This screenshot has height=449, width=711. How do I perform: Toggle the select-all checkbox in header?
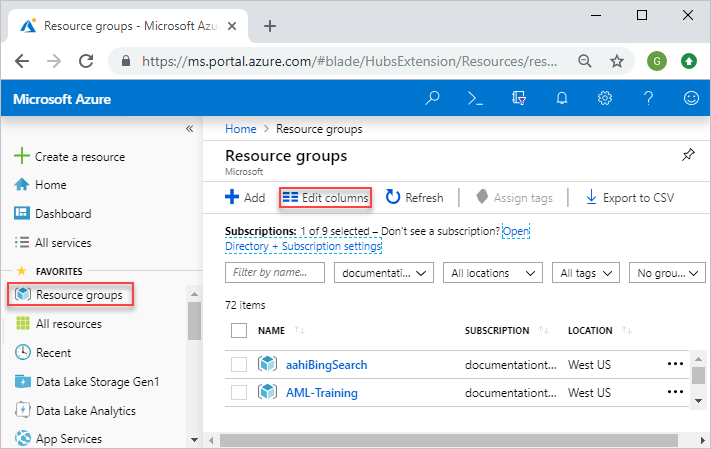[239, 330]
